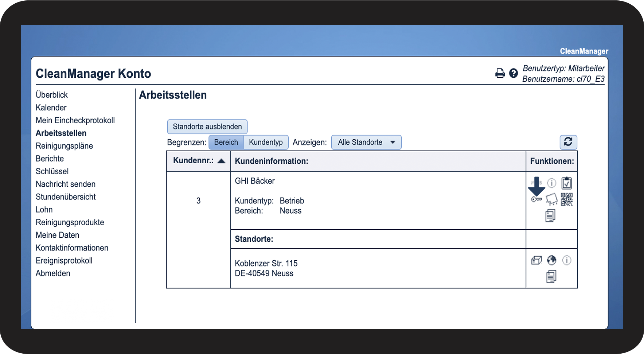Image resolution: width=644 pixels, height=354 pixels.
Task: Click the Benutzertyp: Mitarbeiter text
Action: click(x=564, y=68)
